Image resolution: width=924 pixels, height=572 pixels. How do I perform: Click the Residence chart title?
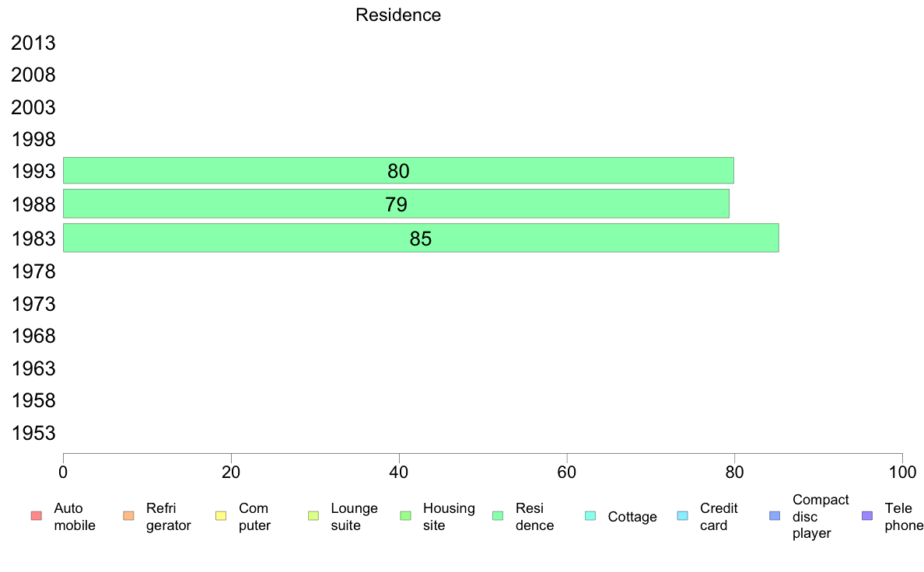coord(398,15)
